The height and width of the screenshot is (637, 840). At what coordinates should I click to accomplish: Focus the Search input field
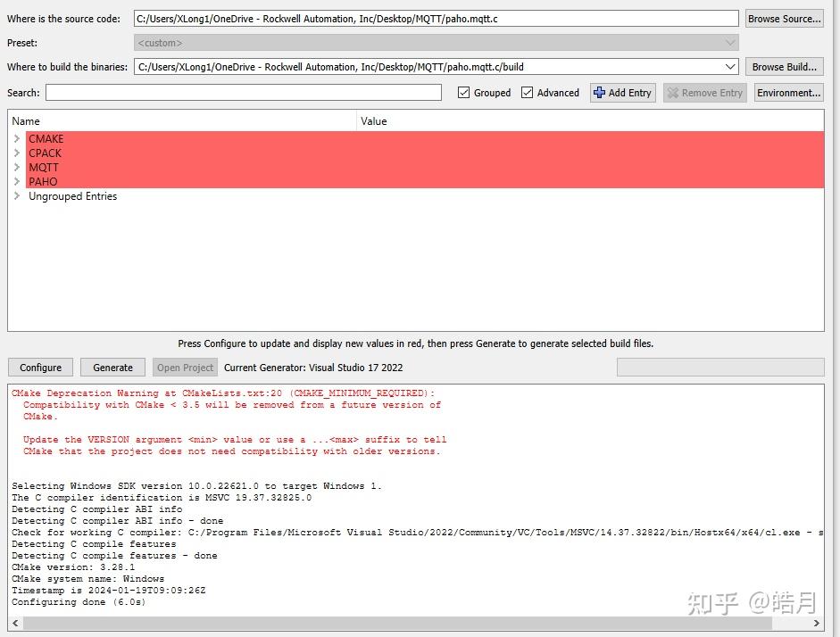click(244, 93)
